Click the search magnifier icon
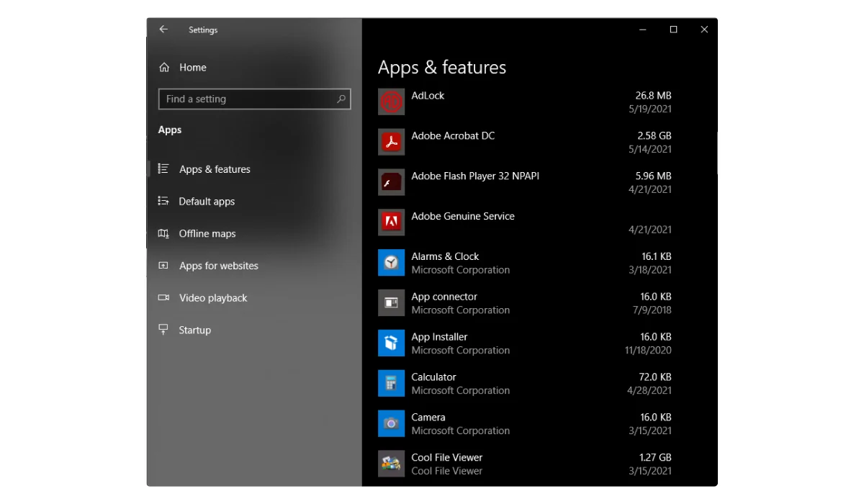The width and height of the screenshot is (864, 504). point(341,99)
